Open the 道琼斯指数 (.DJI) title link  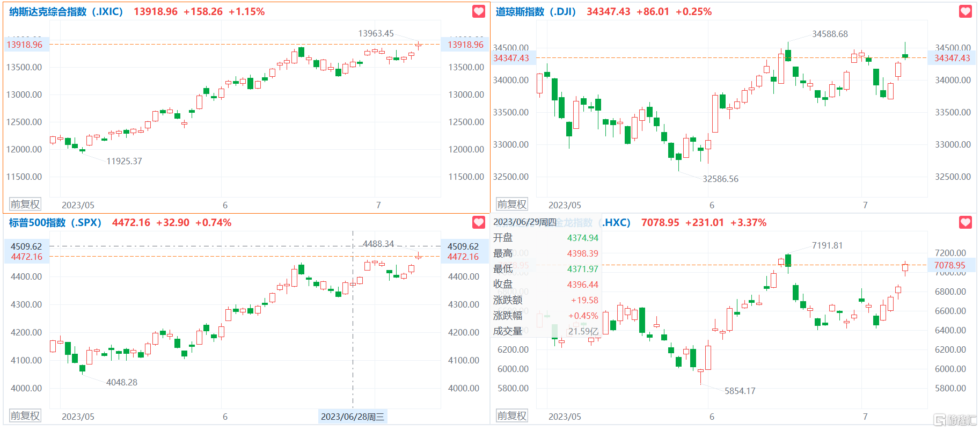[x=536, y=12]
